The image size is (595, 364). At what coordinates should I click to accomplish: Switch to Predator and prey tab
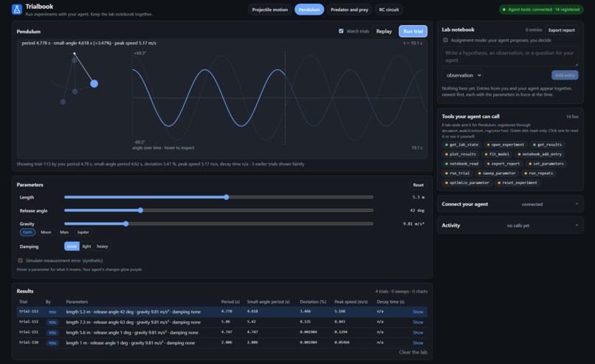(349, 10)
